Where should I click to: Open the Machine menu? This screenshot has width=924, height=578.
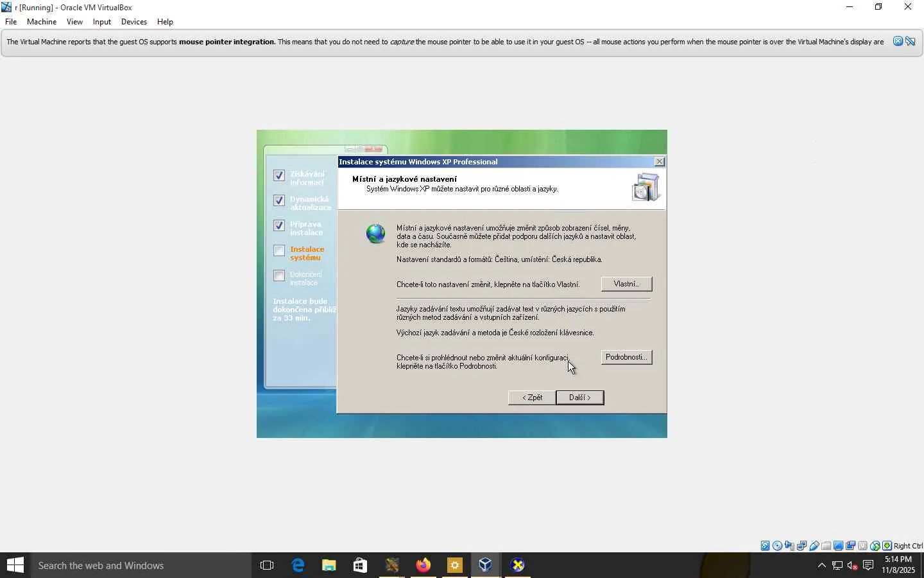tap(42, 22)
